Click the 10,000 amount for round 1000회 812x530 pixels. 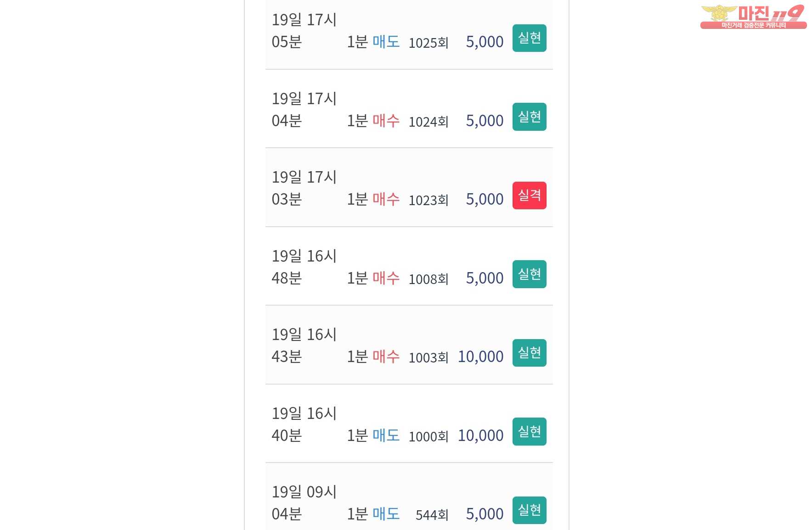(480, 435)
